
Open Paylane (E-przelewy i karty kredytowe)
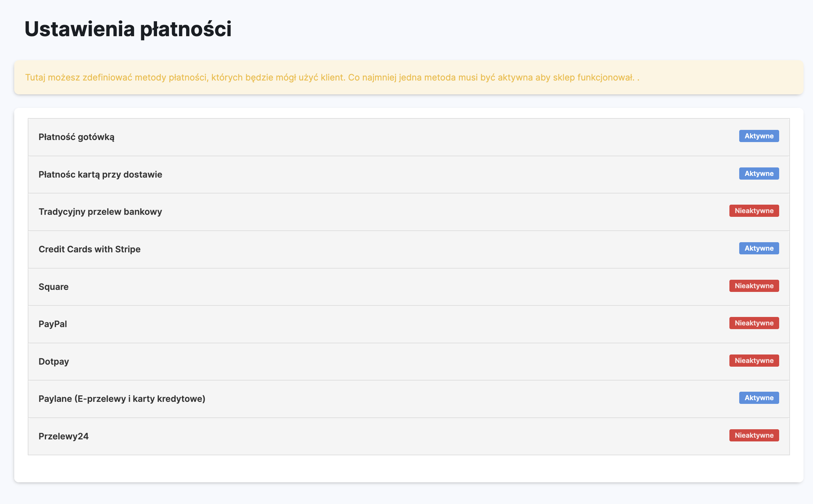tap(122, 399)
